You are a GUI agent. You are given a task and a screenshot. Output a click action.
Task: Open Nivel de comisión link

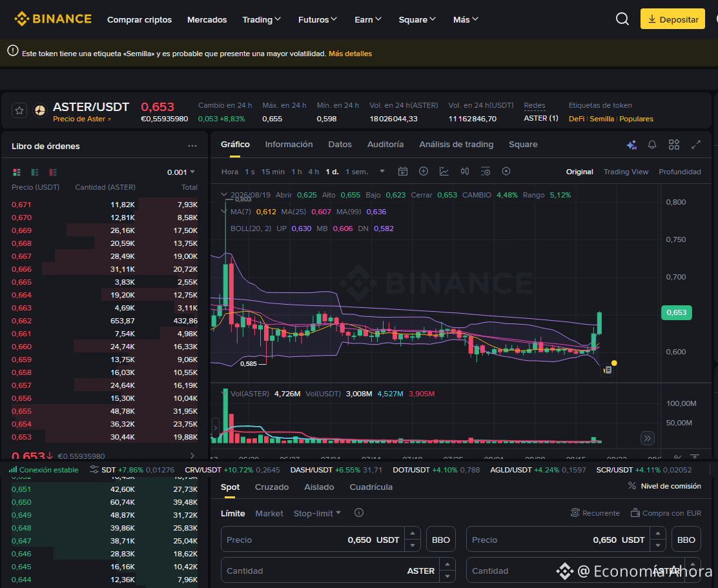664,486
